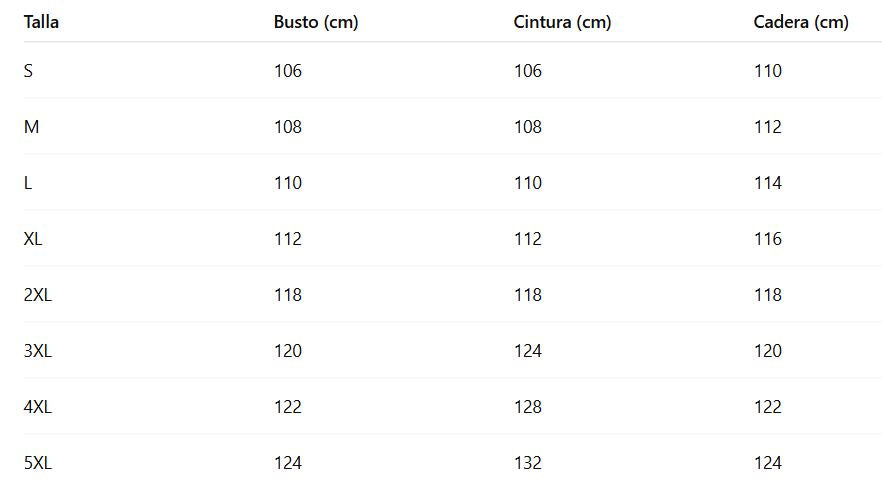Click the size L row label
The height and width of the screenshot is (497, 882).
[28, 183]
